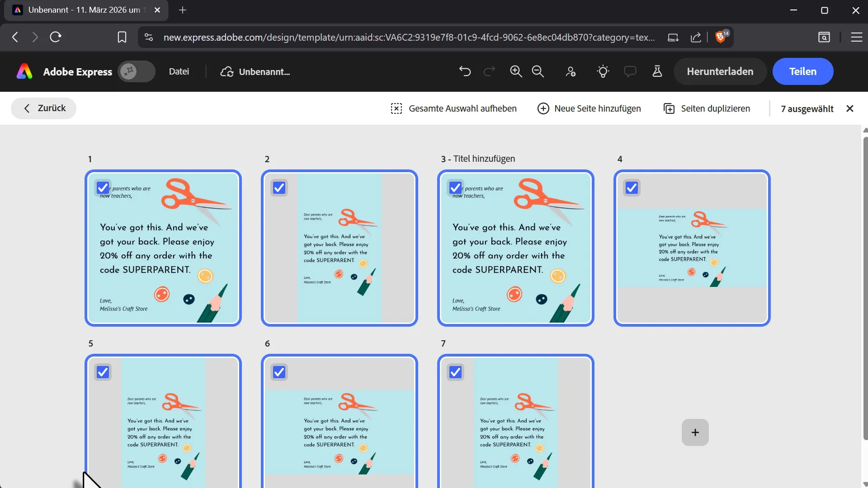This screenshot has height=488, width=868.
Task: Go back using the Zurück chevron button
Action: tap(43, 108)
